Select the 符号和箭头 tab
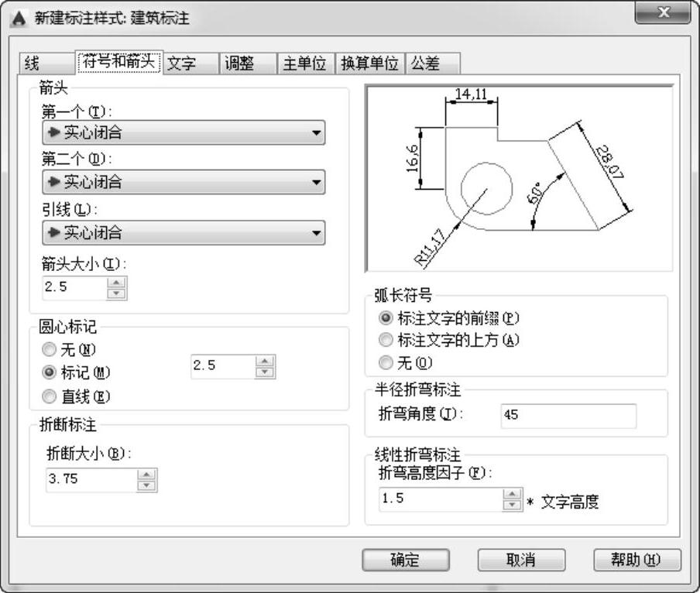Viewport: 700px width, 593px height. pos(118,62)
